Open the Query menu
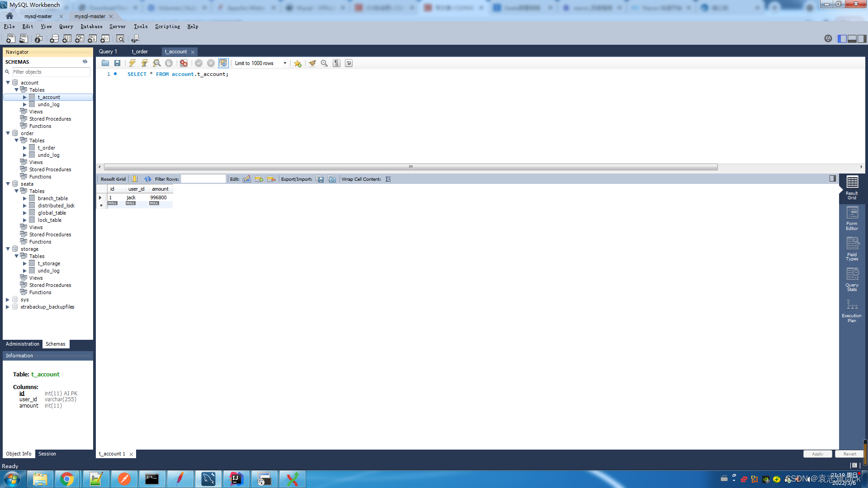Viewport: 868px width, 488px height. 66,26
